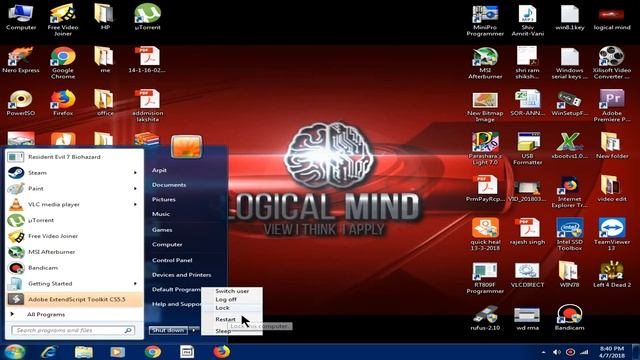Open the Computer desktop icon
Screen dimensions: 640x360
pyautogui.click(x=21, y=17)
